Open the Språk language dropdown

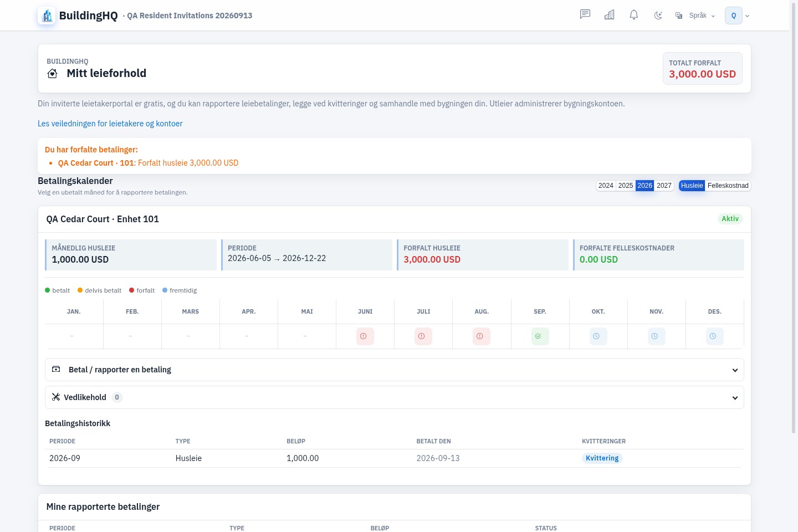(695, 16)
